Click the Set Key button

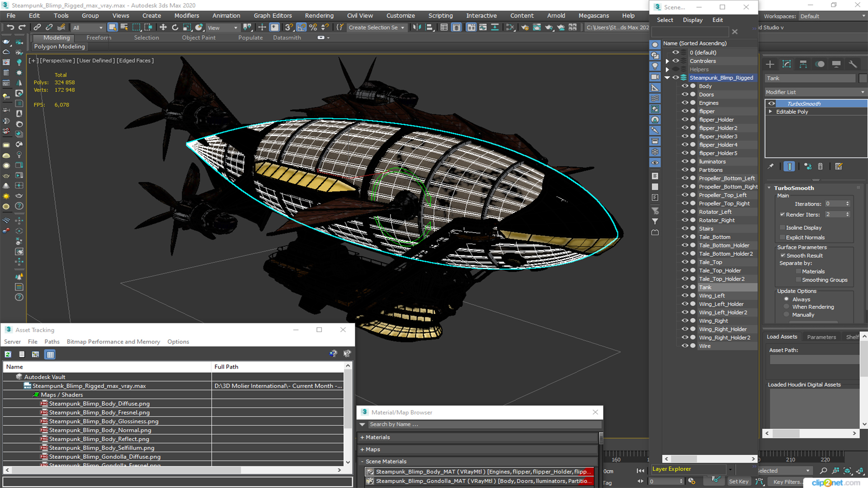click(x=738, y=481)
